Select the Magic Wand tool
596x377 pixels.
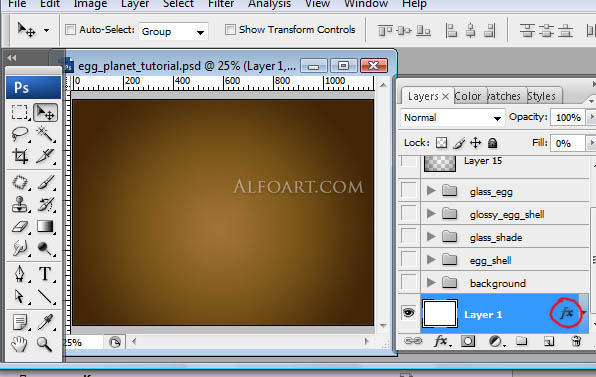(46, 134)
